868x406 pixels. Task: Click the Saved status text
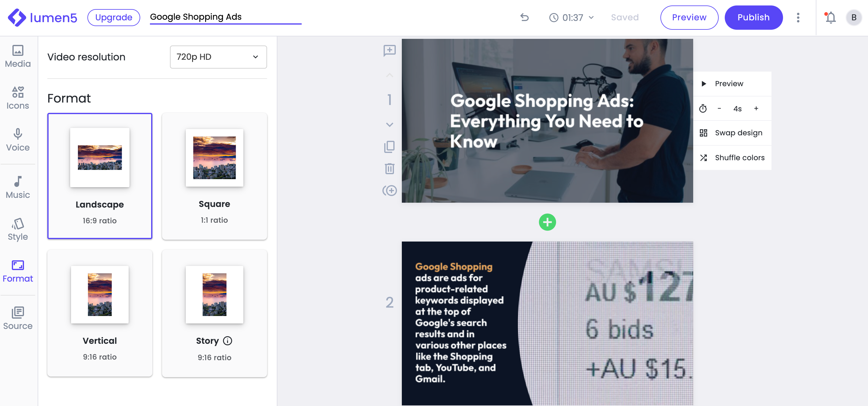(x=625, y=18)
